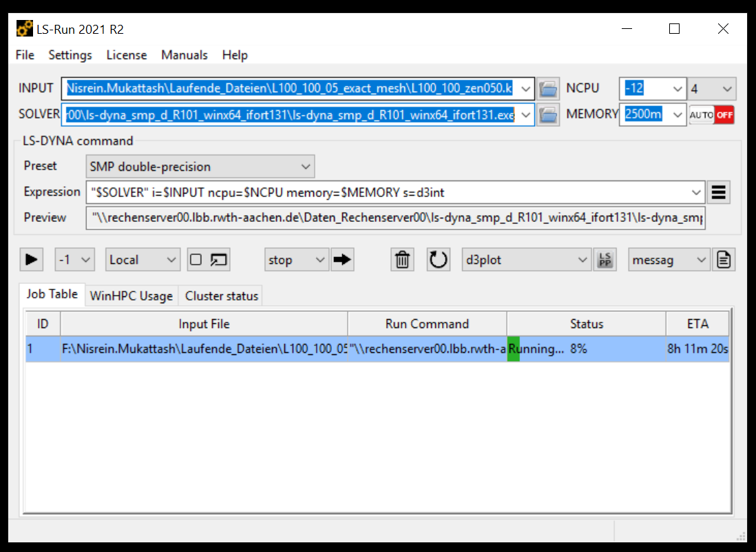Open the messag file dropdown
The width and height of the screenshot is (756, 552).
click(669, 260)
